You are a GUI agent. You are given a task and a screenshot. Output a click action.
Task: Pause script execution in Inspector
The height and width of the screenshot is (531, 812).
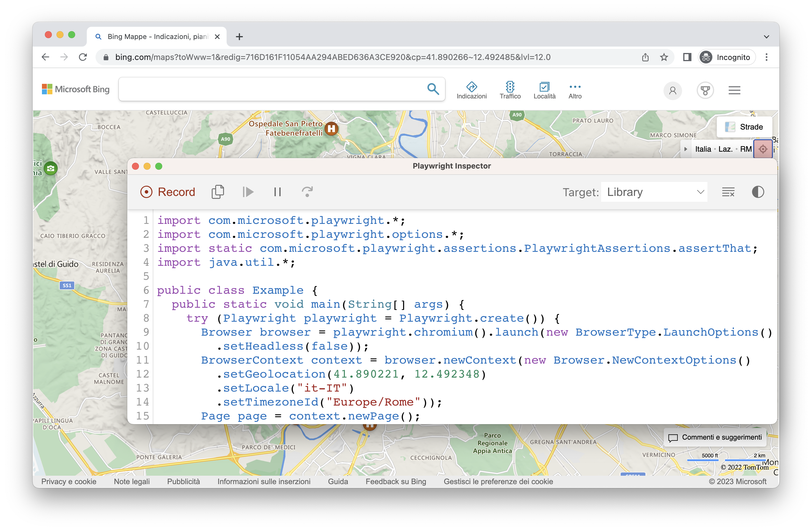[x=277, y=192]
